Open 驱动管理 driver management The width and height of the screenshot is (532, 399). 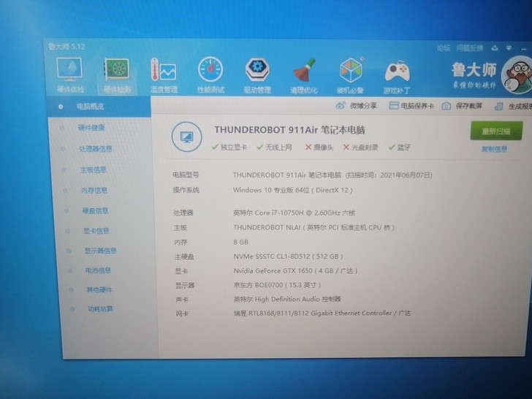(x=257, y=76)
